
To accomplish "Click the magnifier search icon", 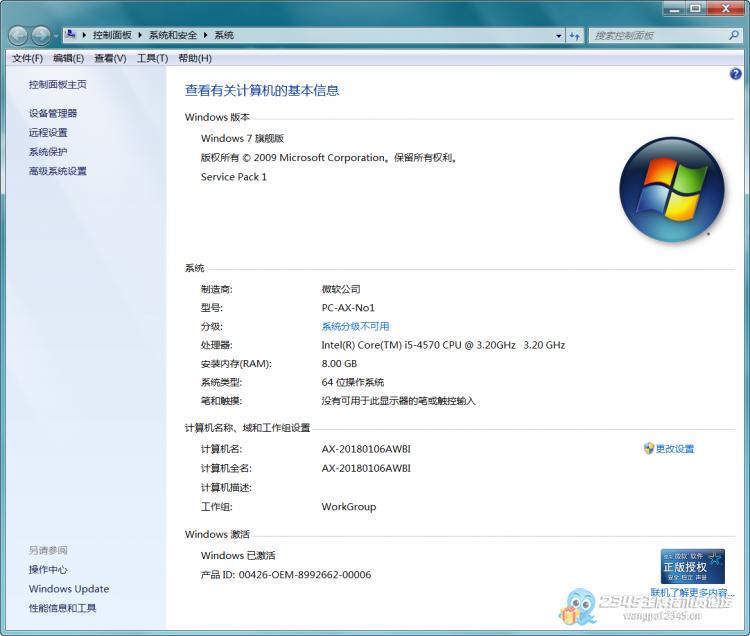I will pyautogui.click(x=734, y=35).
